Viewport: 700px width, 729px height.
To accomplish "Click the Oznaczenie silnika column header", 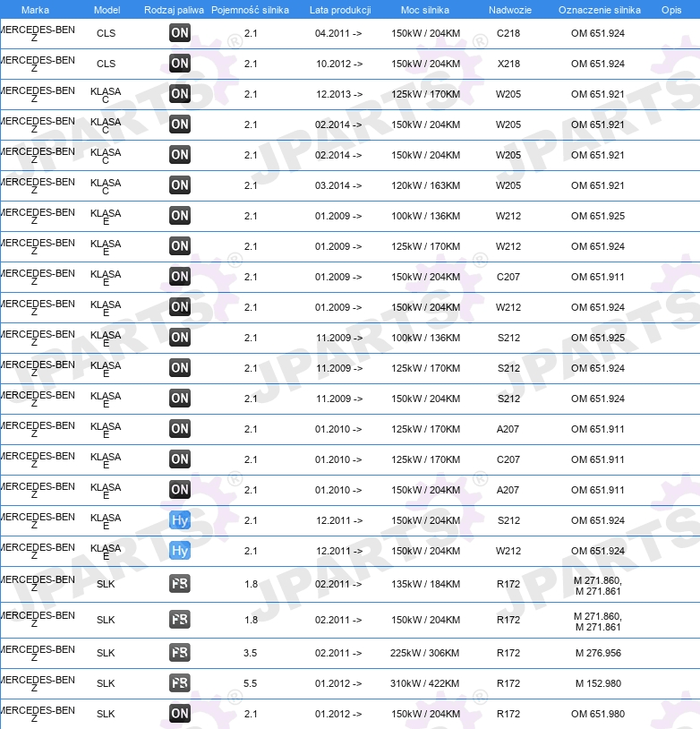I will [x=600, y=10].
